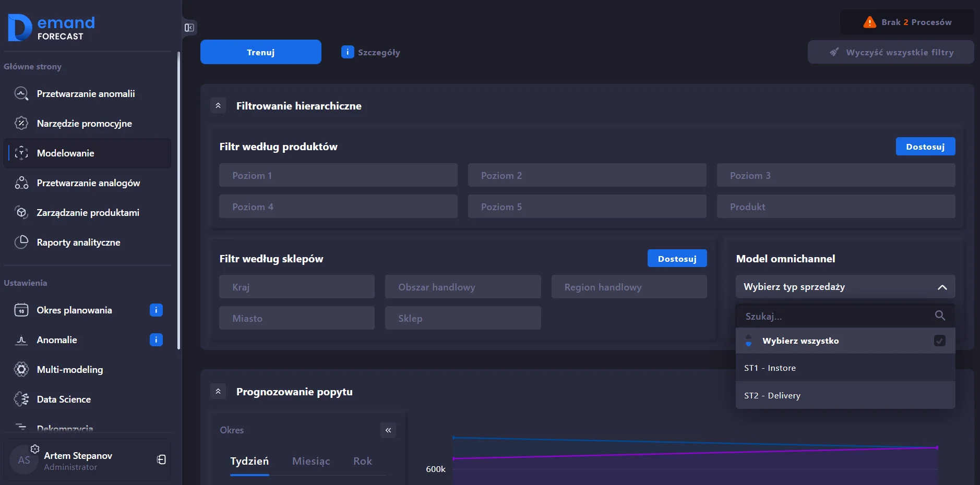This screenshot has height=485, width=980.
Task: Click the Szczegóły info icon
Action: pos(348,52)
